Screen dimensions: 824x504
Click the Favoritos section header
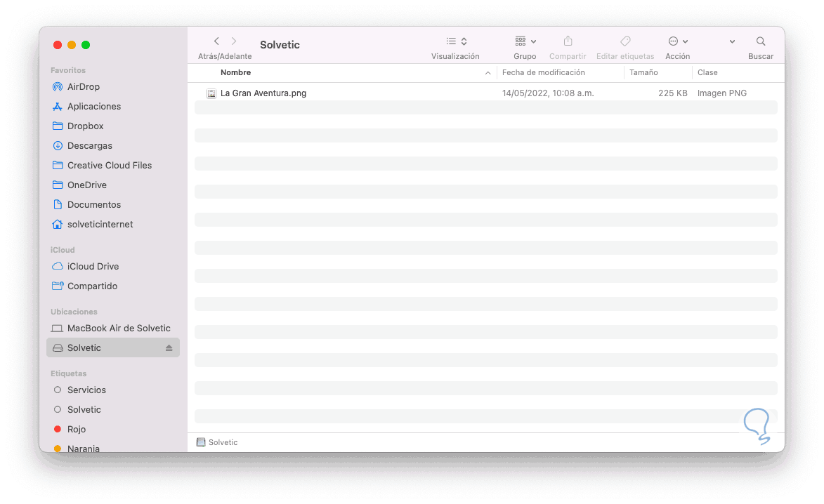click(68, 70)
